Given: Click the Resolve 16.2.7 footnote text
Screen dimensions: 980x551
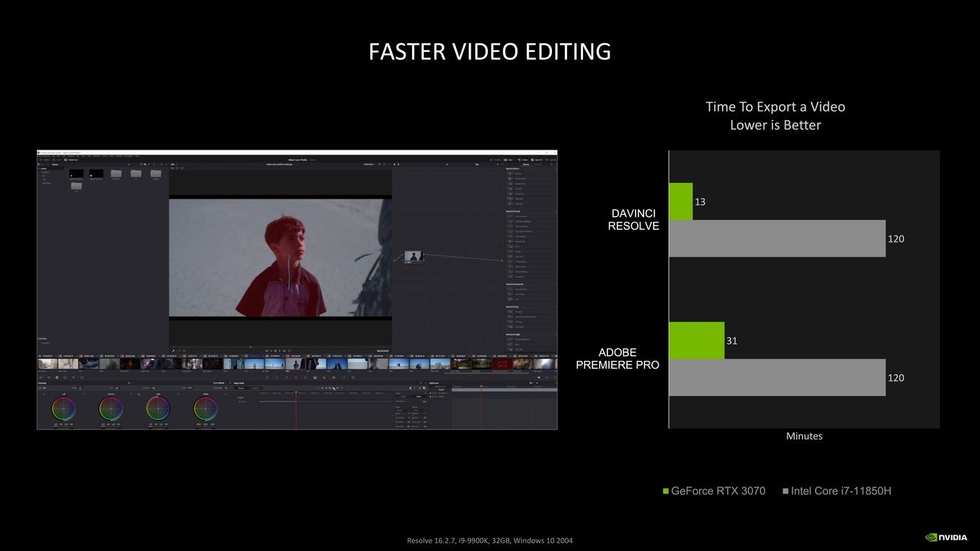Looking at the screenshot, I should coord(490,540).
